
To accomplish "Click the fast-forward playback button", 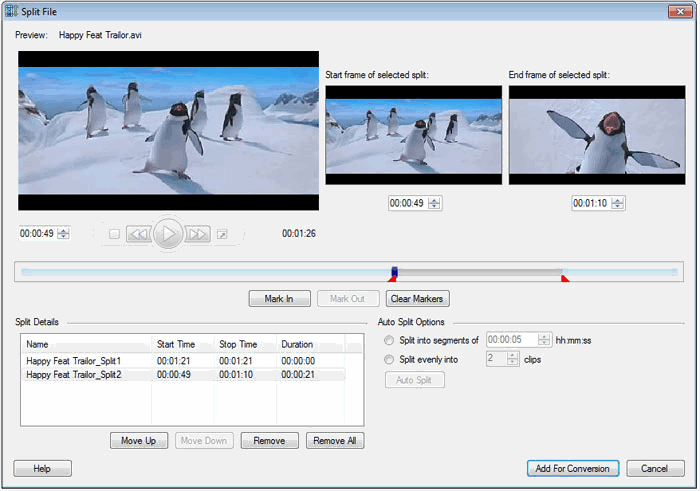I will (x=197, y=234).
